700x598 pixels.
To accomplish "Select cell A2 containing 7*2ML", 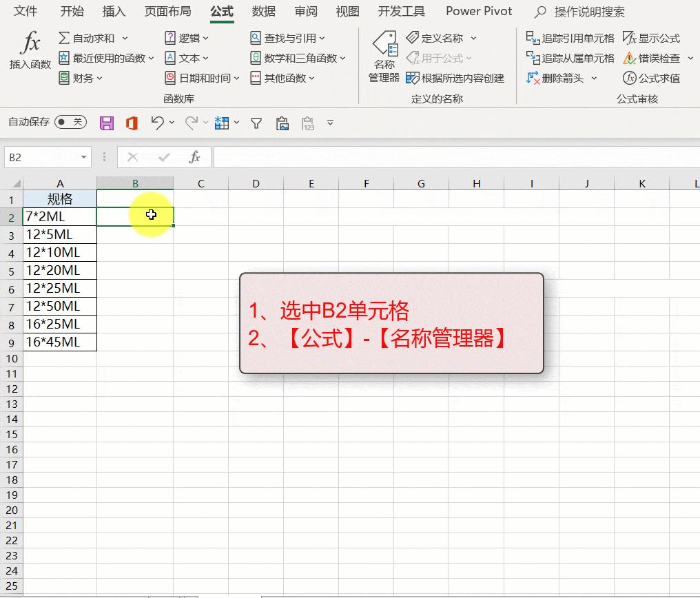I will pos(60,216).
